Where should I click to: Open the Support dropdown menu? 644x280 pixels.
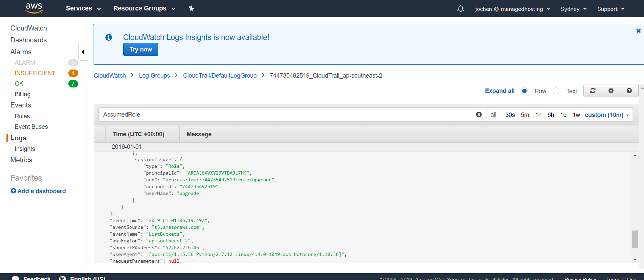[x=611, y=9]
